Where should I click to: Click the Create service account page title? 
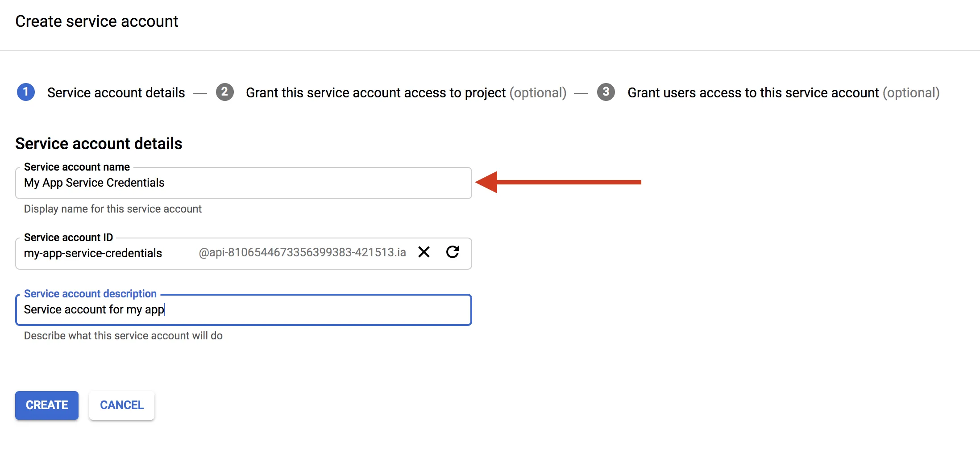97,21
